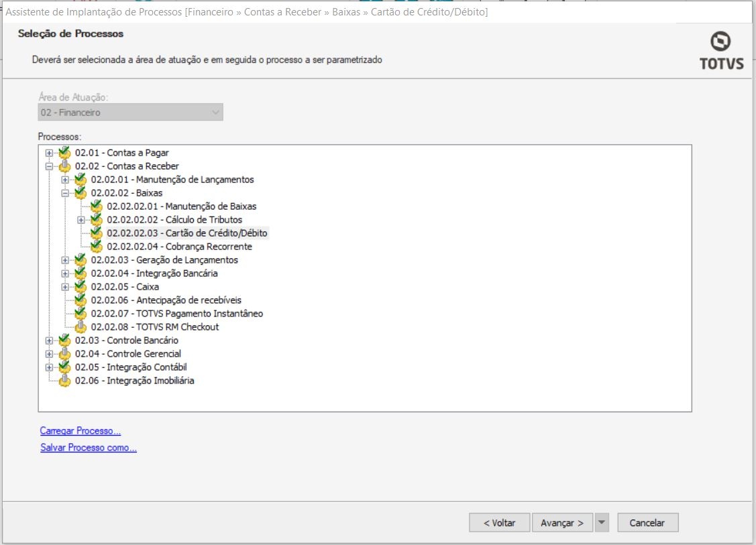Click the icon beside 02.02.02 Baixas

coord(80,193)
